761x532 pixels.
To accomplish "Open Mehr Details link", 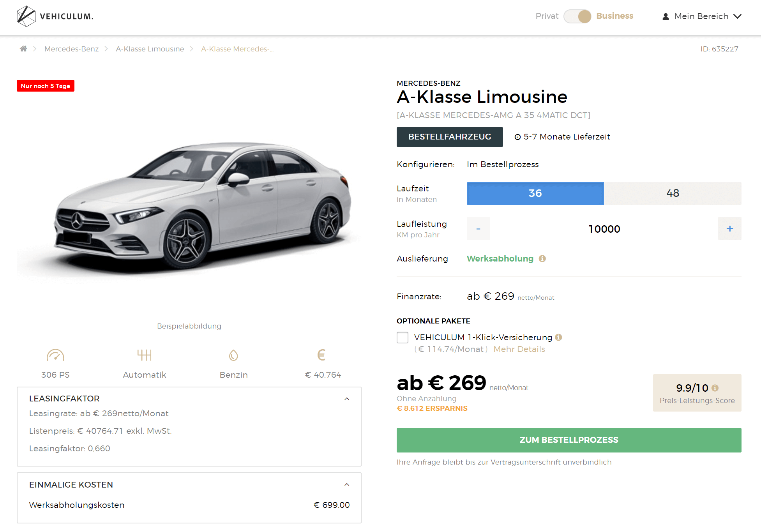I will tap(519, 349).
